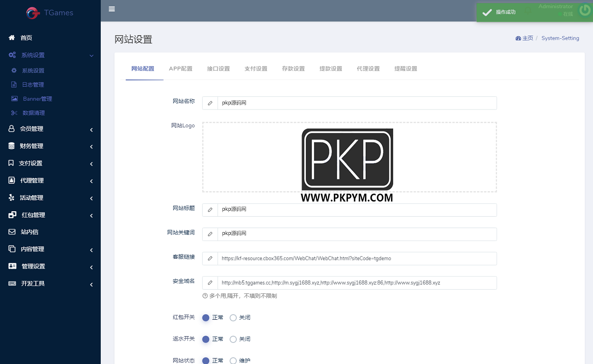Set 红包开关 to 关闭
Screen dimensions: 593x364
click(233, 317)
